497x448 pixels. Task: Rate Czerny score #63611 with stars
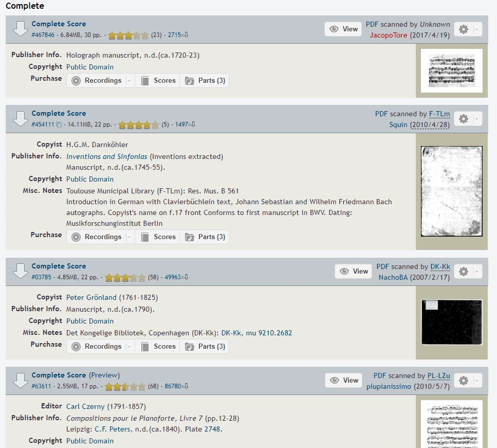[x=125, y=386]
